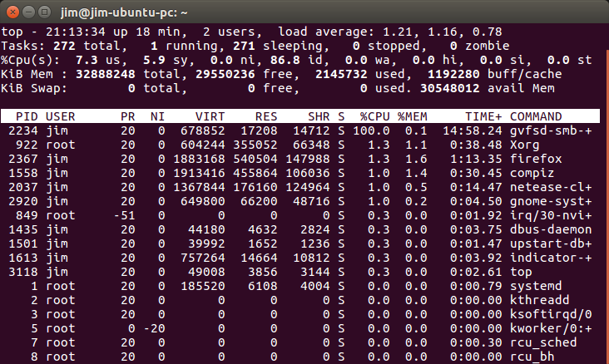The image size is (609, 364).
Task: Click the 540504 resident memory value
Action: pos(255,159)
